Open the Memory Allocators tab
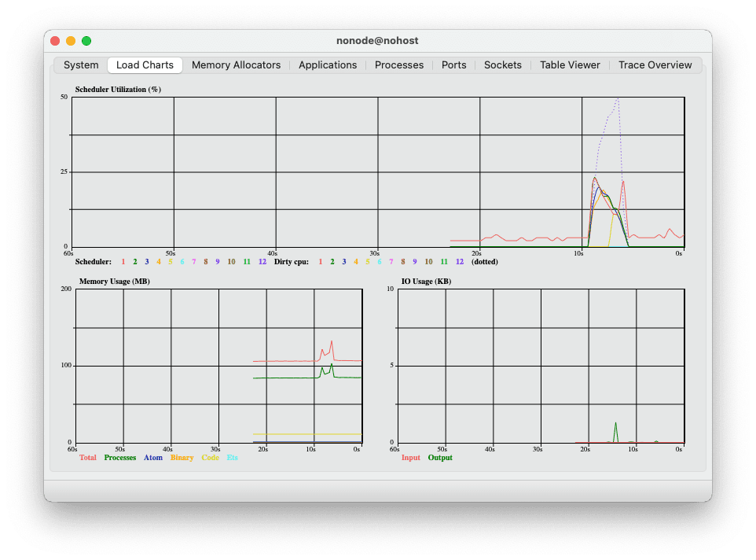Viewport: 756px width, 560px height. (x=236, y=65)
